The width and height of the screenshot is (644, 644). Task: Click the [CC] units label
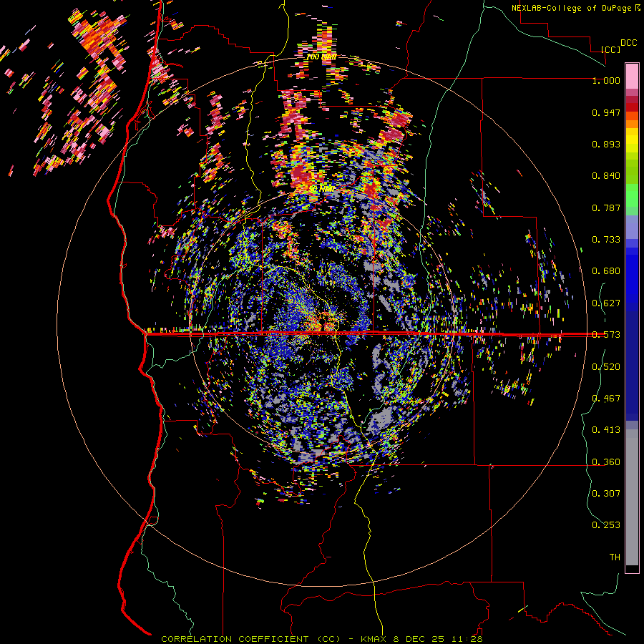tap(610, 49)
